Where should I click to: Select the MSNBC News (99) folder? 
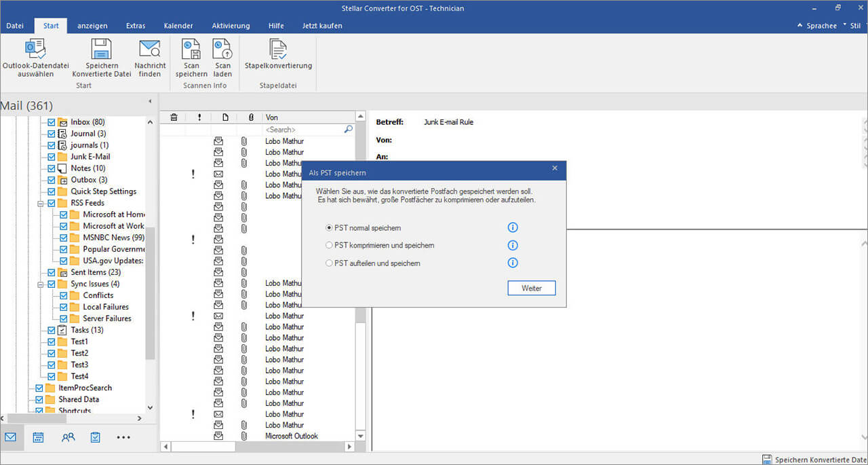click(113, 238)
